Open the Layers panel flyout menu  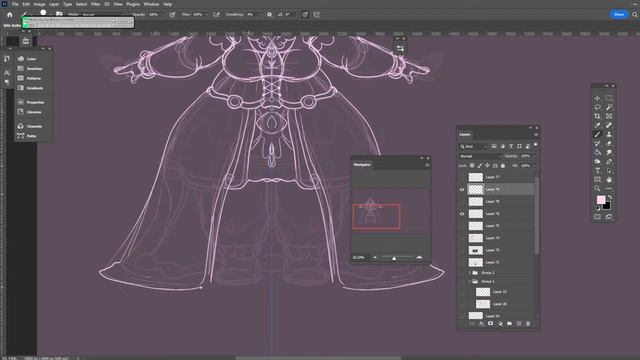pyautogui.click(x=536, y=134)
